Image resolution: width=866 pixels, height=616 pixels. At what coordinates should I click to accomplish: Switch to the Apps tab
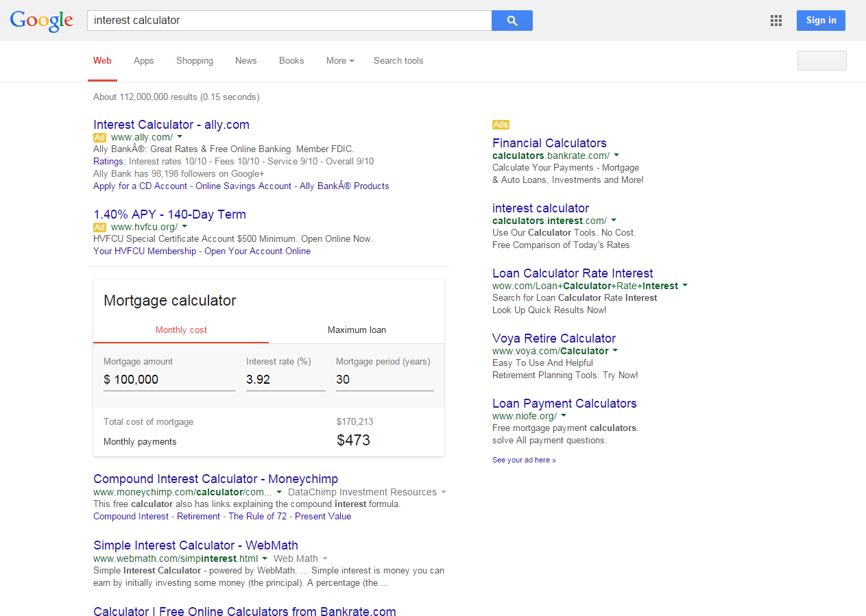point(143,61)
